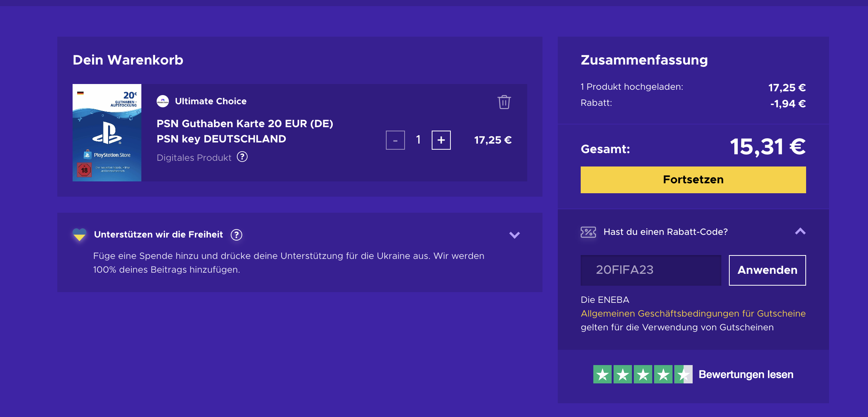Click the Dein Warenkorb heading
This screenshot has width=868, height=417.
click(x=128, y=60)
